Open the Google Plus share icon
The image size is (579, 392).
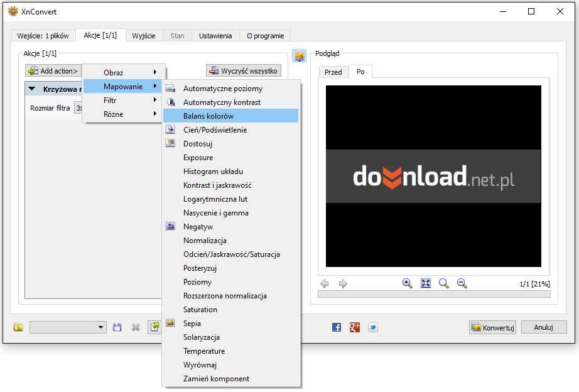pos(354,327)
